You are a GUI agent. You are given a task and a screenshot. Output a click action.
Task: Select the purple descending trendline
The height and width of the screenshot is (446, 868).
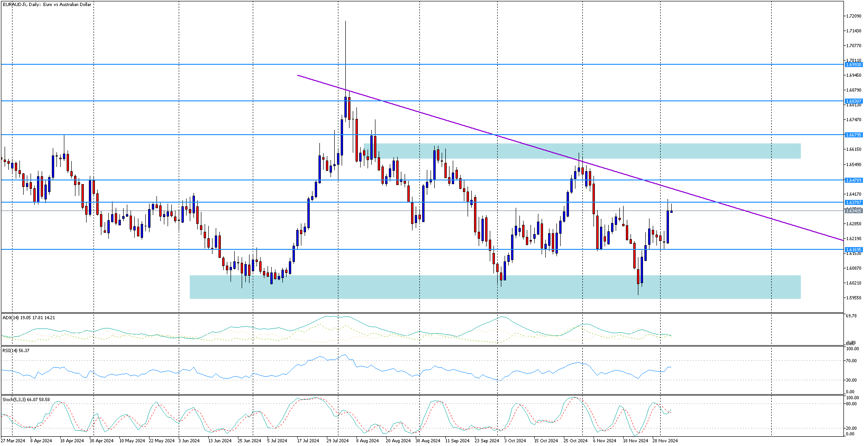[x=569, y=157]
